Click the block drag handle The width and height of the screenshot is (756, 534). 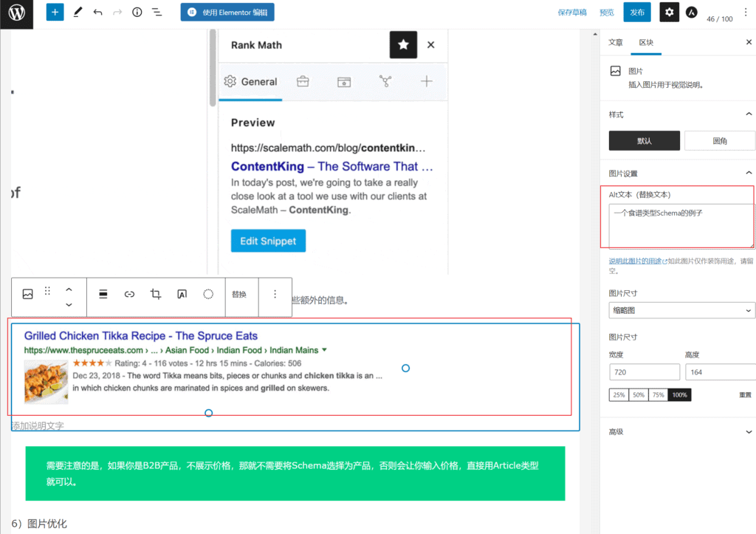(47, 291)
